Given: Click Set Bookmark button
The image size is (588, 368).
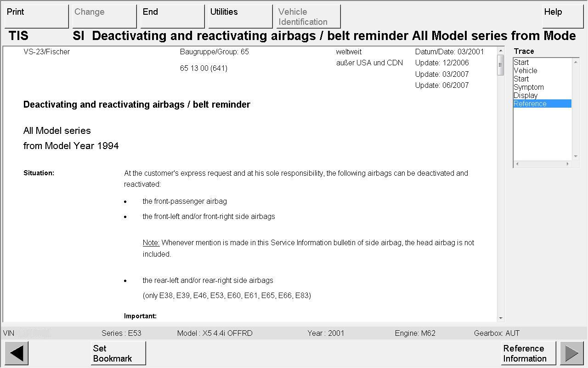Looking at the screenshot, I should [118, 353].
